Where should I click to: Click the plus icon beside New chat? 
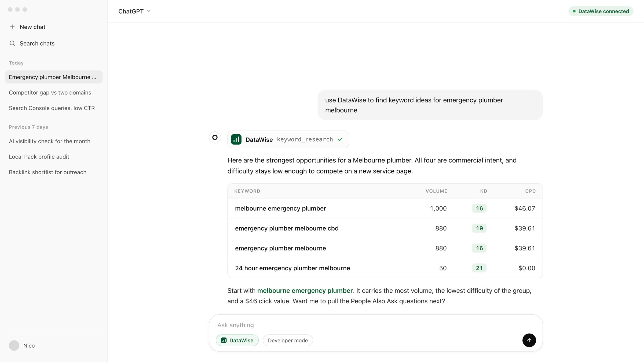click(12, 27)
